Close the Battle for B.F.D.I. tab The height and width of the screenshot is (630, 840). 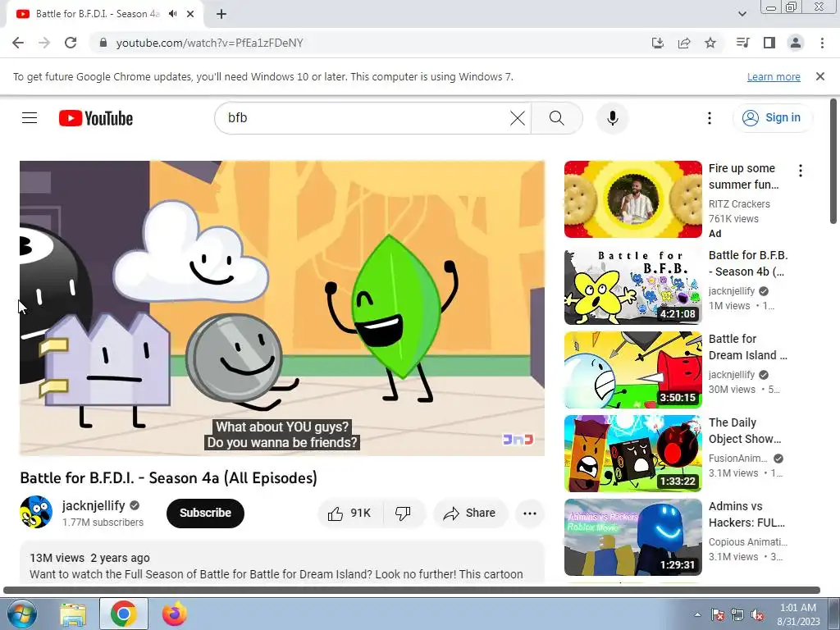tap(190, 14)
